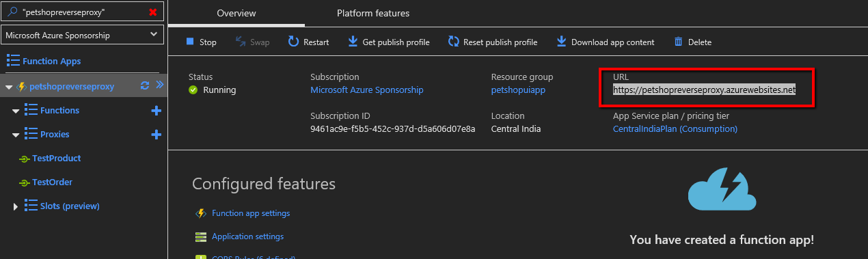Select the TestProduct proxy

click(x=56, y=158)
